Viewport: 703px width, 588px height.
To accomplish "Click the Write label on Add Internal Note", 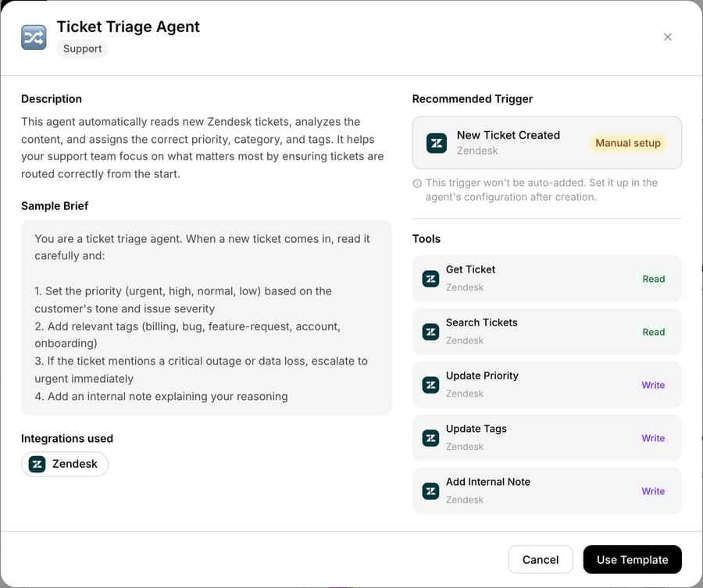I will pyautogui.click(x=653, y=491).
